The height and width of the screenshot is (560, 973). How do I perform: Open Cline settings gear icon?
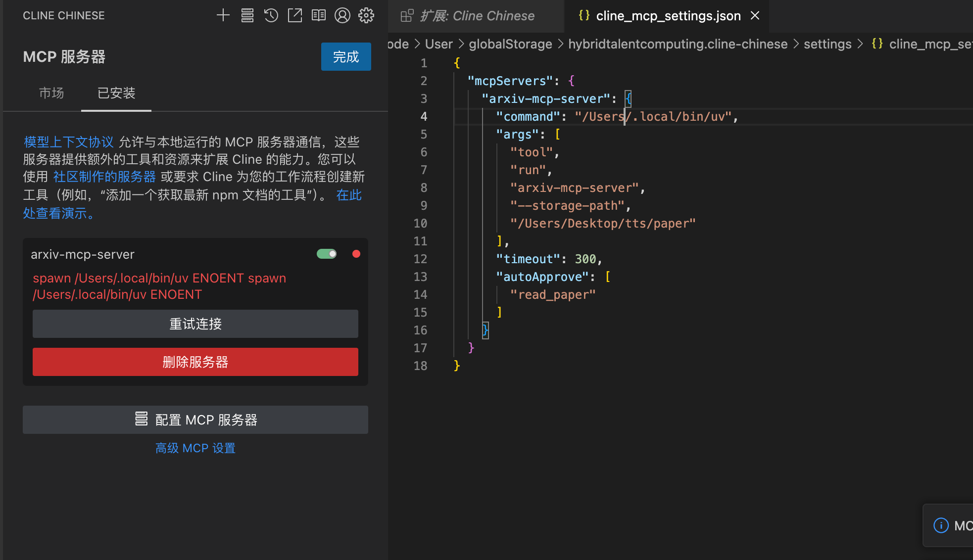tap(366, 15)
